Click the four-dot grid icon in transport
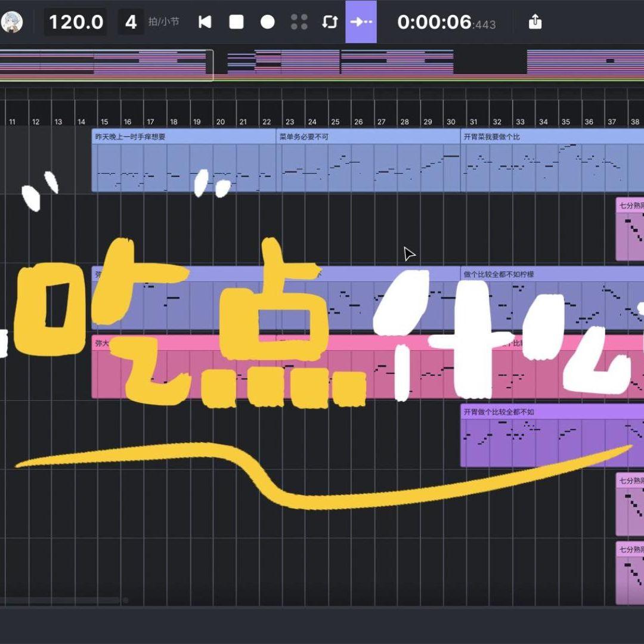This screenshot has width=644, height=644. pyautogui.click(x=299, y=22)
